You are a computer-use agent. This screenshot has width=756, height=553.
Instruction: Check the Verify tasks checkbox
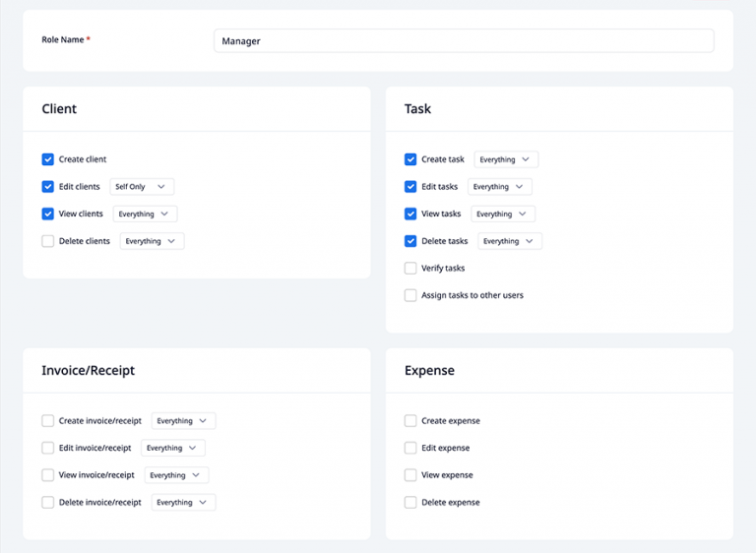pyautogui.click(x=410, y=268)
